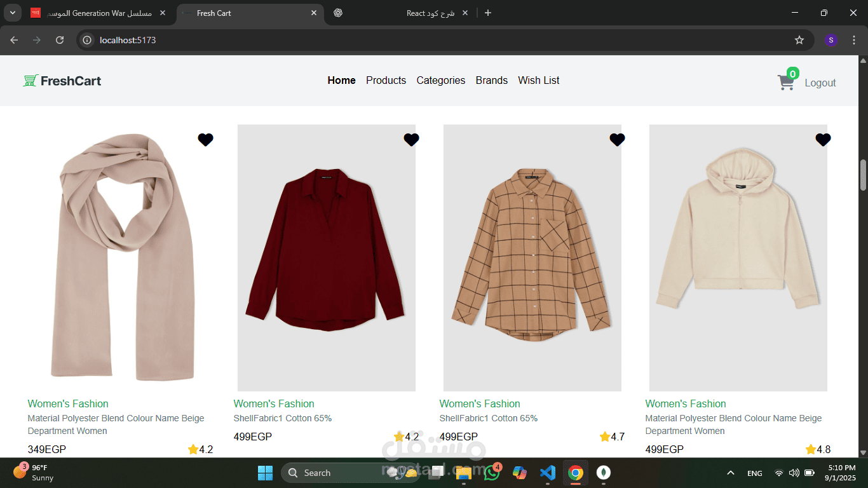
Task: Toggle wishlist heart on cream hoodie
Action: 823,140
